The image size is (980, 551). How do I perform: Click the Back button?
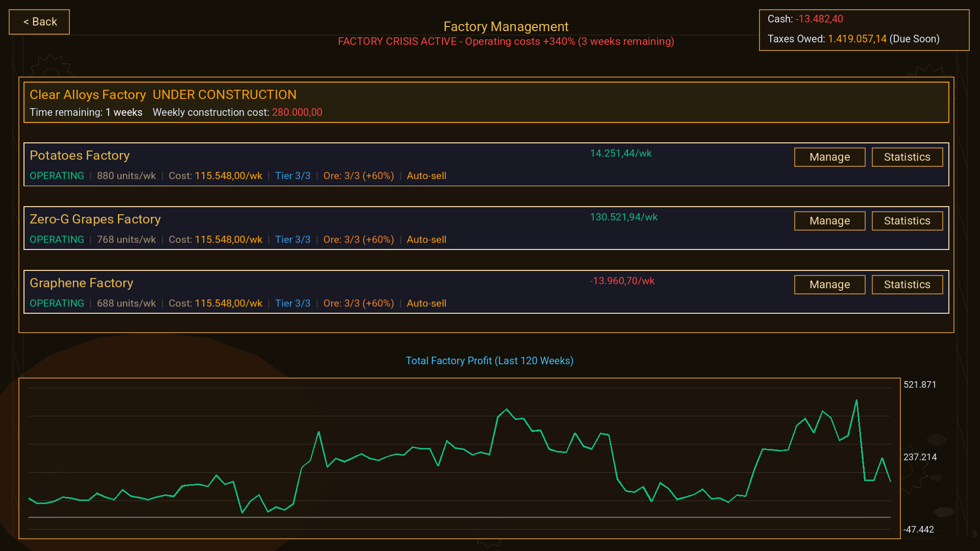[39, 22]
